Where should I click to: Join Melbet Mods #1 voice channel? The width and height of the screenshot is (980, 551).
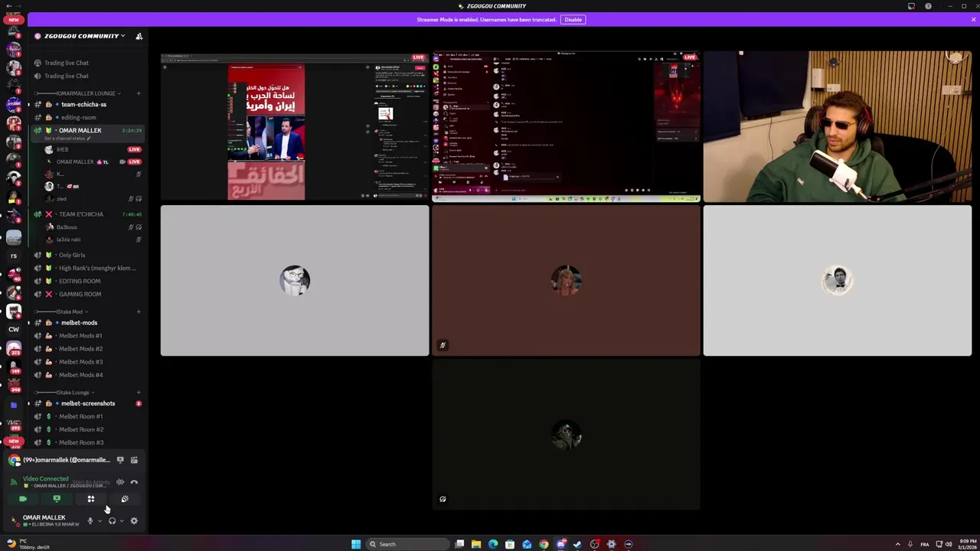click(x=87, y=336)
